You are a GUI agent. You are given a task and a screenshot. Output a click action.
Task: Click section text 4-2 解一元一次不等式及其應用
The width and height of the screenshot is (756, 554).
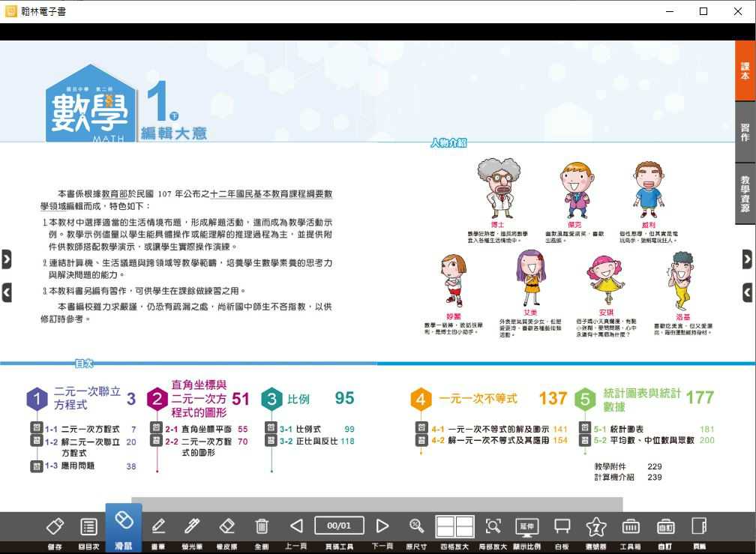coord(499,440)
